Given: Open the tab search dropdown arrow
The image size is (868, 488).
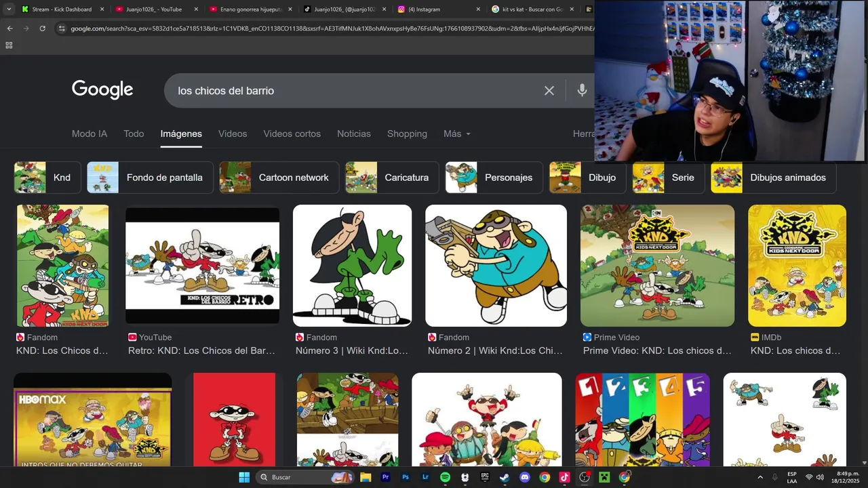Looking at the screenshot, I should tap(9, 9).
